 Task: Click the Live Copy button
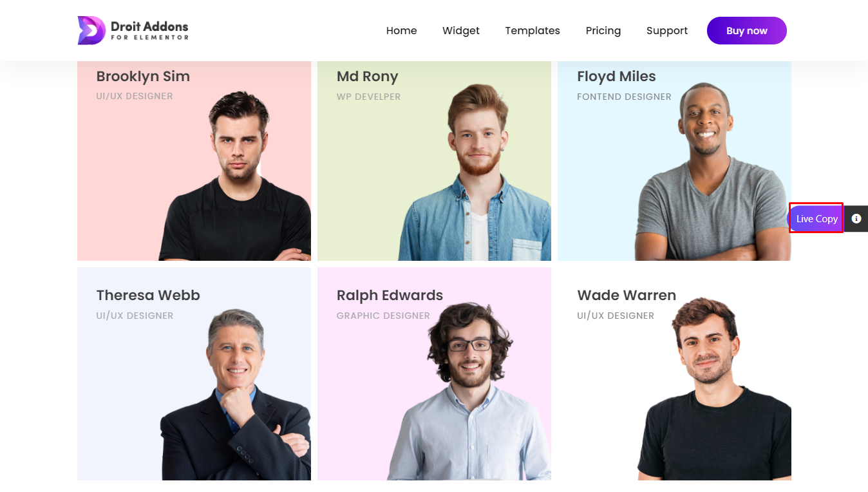tap(816, 219)
